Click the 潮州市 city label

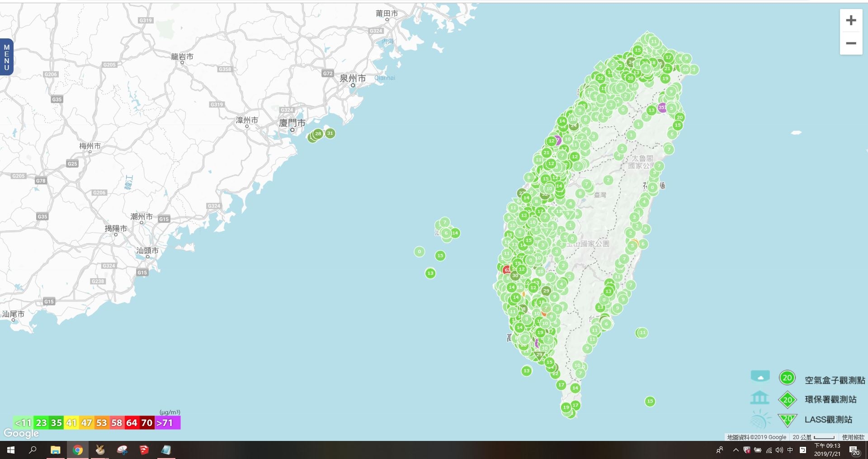pyautogui.click(x=142, y=217)
